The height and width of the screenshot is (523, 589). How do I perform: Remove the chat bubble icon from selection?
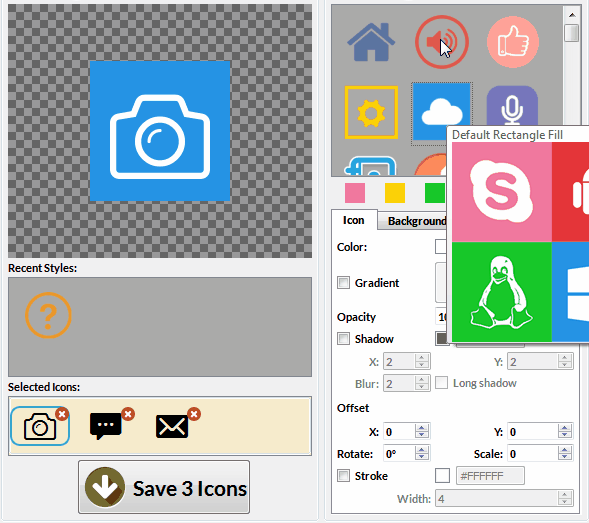(x=128, y=414)
